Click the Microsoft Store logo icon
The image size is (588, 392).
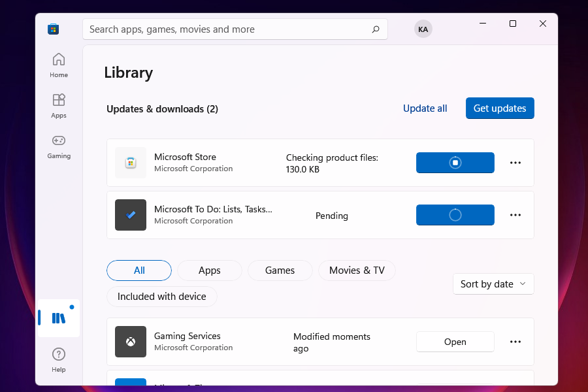click(54, 29)
